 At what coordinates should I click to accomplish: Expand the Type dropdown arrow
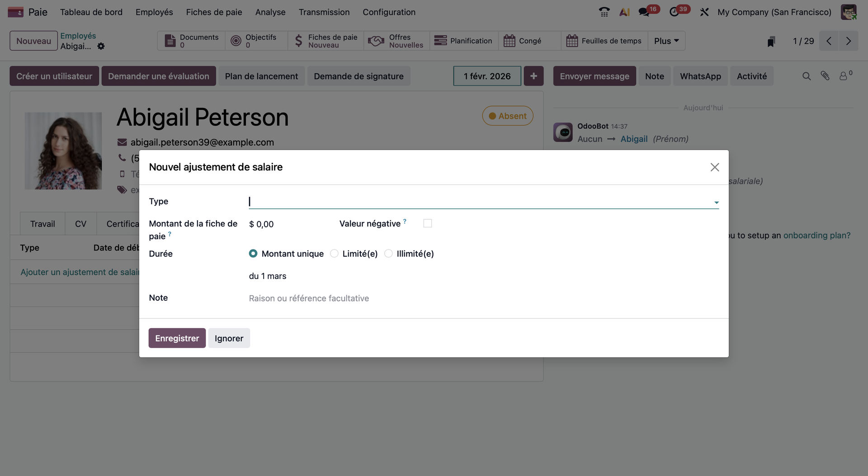(x=717, y=203)
